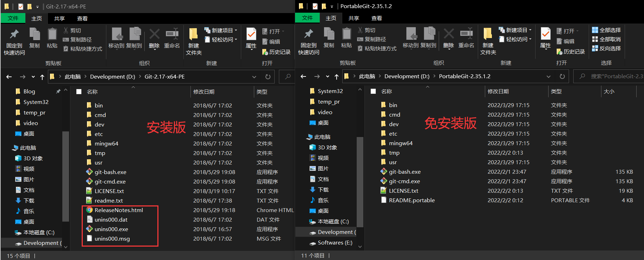Click Pin to Quick Access in PortableGit window
The height and width of the screenshot is (260, 644).
tap(308, 41)
